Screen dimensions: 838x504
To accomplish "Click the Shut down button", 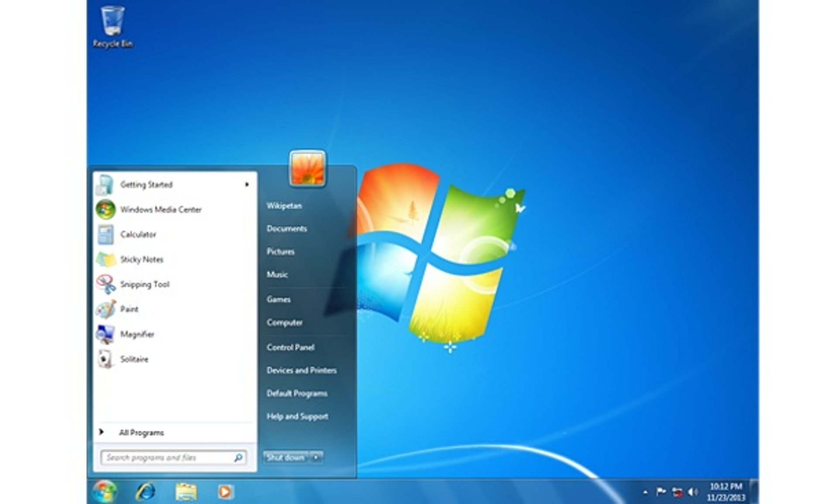I will pyautogui.click(x=286, y=457).
